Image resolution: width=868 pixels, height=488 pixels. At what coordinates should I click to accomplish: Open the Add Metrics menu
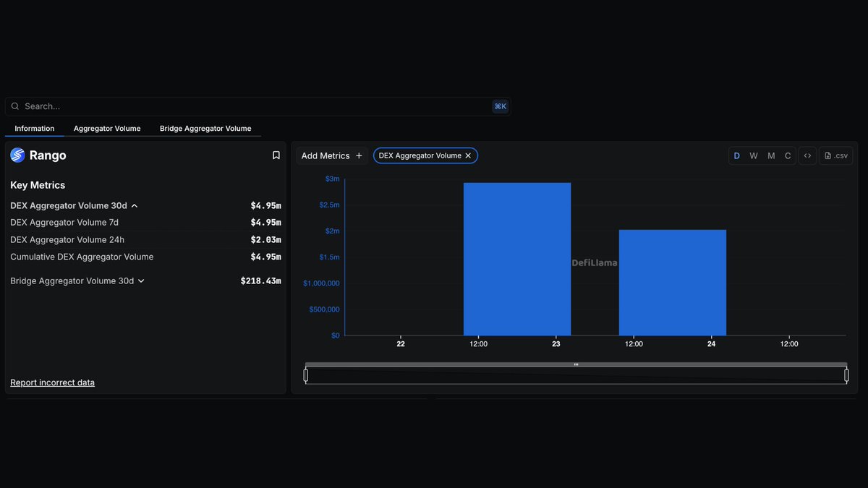coord(332,155)
